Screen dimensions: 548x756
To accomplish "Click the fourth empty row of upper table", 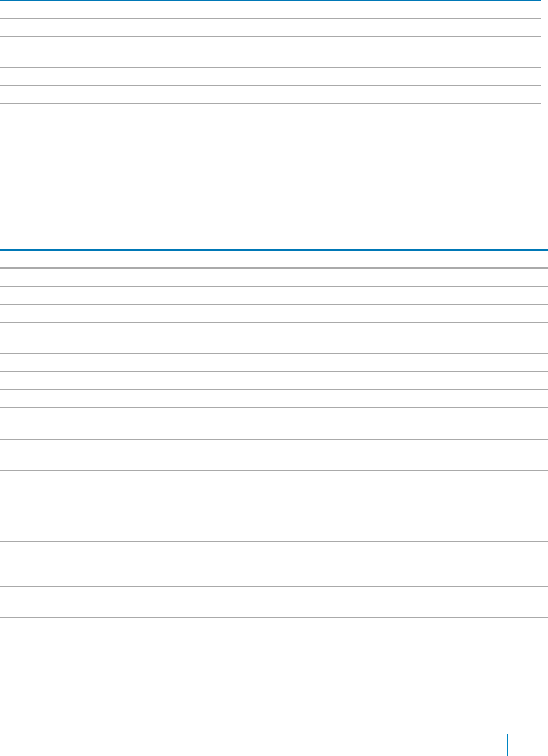I will 270,77.
